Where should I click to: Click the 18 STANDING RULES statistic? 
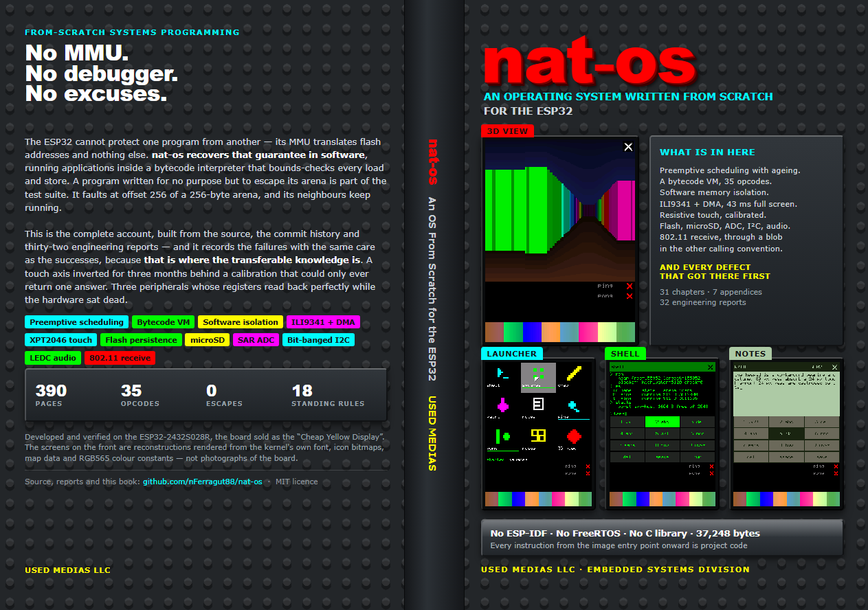pos(328,395)
